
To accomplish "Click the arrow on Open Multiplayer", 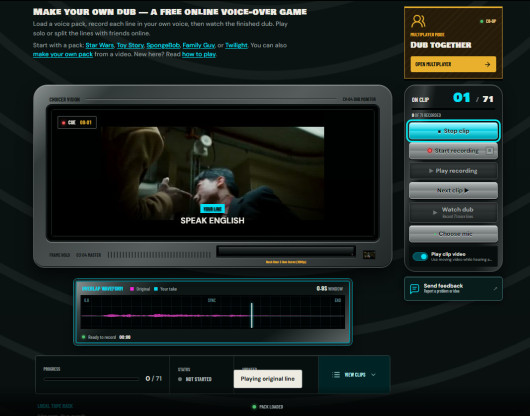I will 487,64.
